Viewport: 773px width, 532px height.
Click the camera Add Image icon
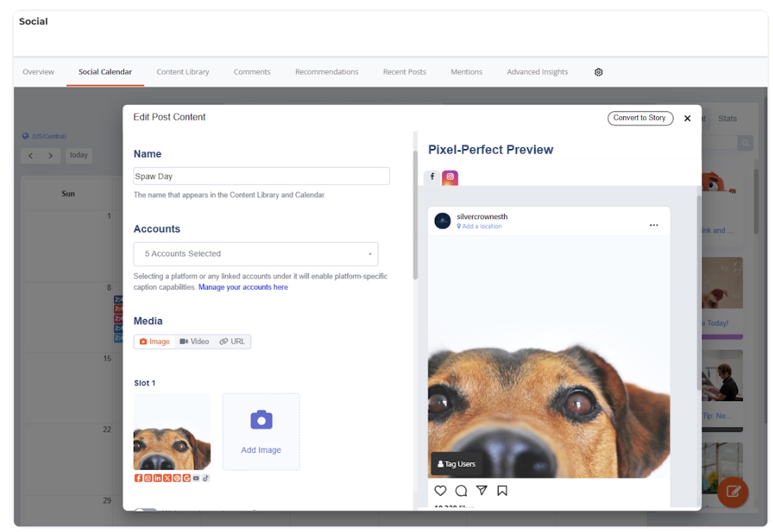261,420
